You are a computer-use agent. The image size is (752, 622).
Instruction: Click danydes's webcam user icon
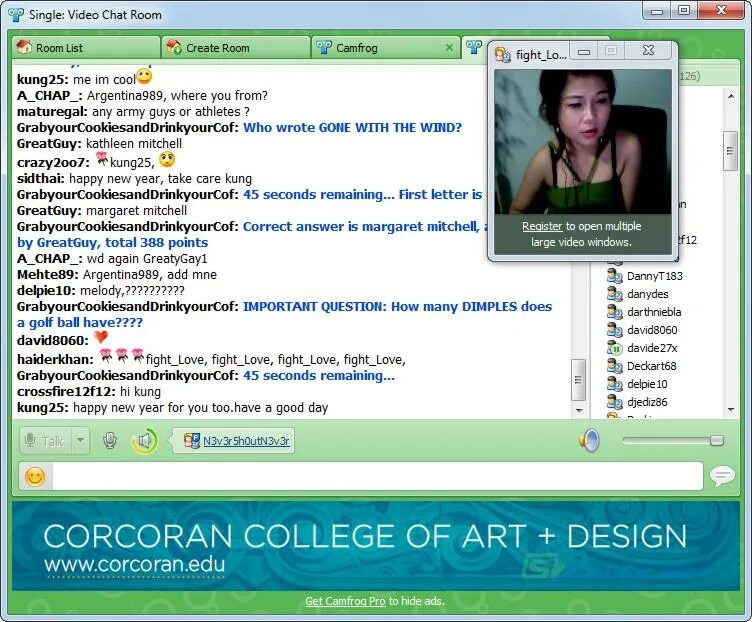[614, 294]
